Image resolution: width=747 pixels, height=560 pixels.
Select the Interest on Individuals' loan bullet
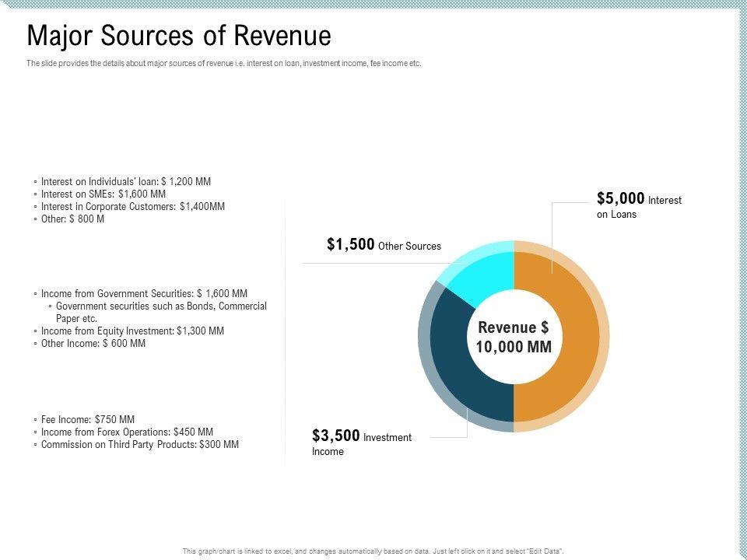click(x=125, y=181)
